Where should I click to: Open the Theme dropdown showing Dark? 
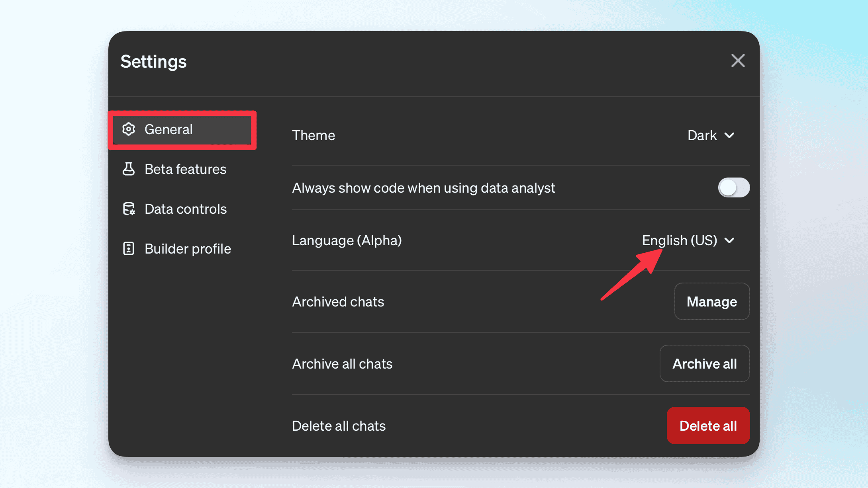[703, 136]
